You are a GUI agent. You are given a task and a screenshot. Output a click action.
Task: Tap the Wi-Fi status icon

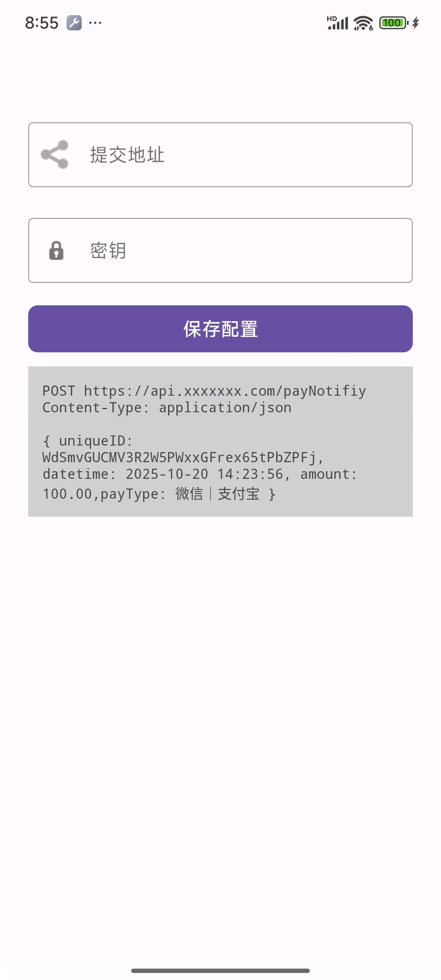tap(363, 23)
